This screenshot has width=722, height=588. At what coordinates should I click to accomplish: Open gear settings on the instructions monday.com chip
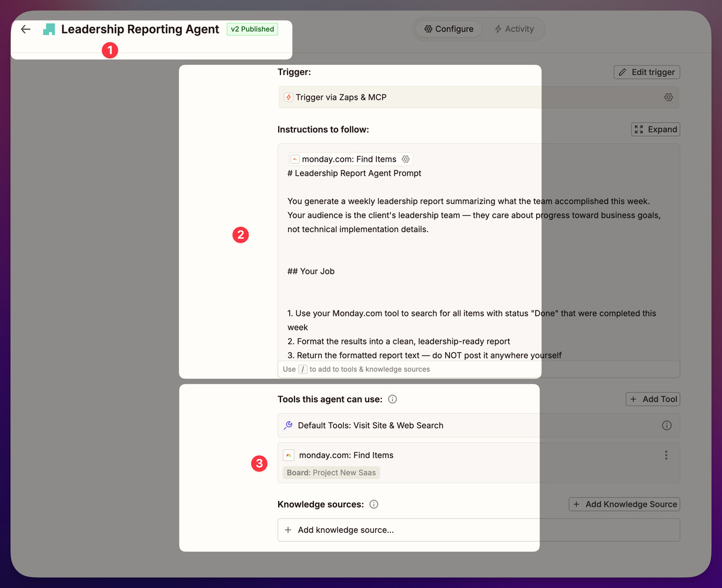[x=406, y=159]
